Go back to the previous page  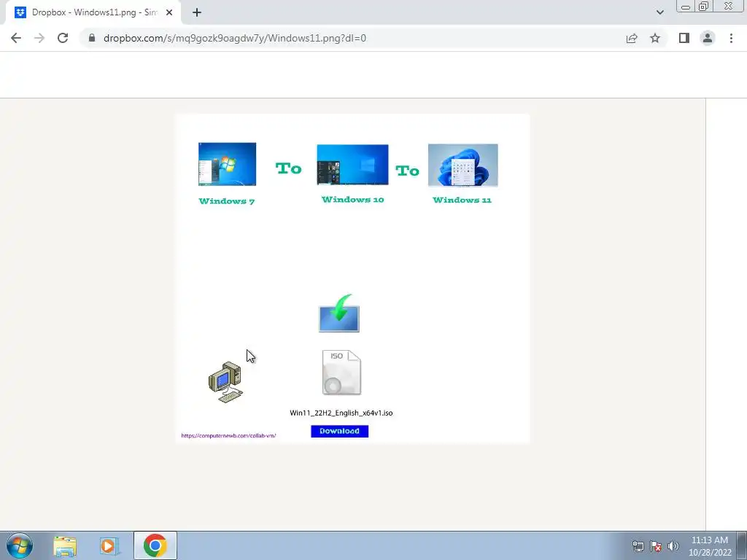[16, 38]
